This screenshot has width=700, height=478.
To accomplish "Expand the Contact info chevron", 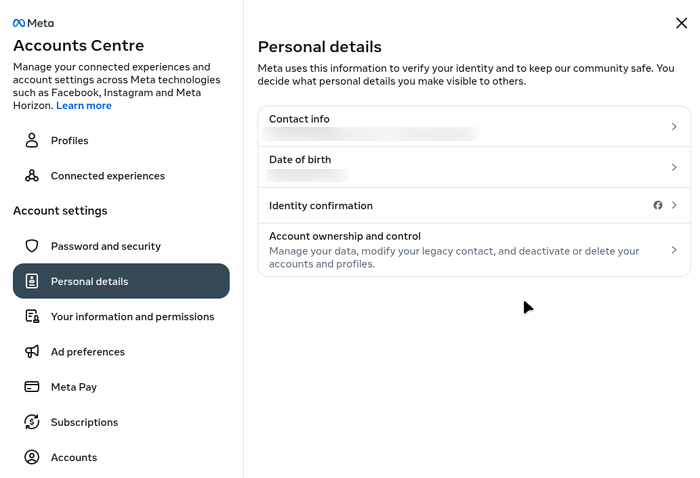I will coord(674,127).
